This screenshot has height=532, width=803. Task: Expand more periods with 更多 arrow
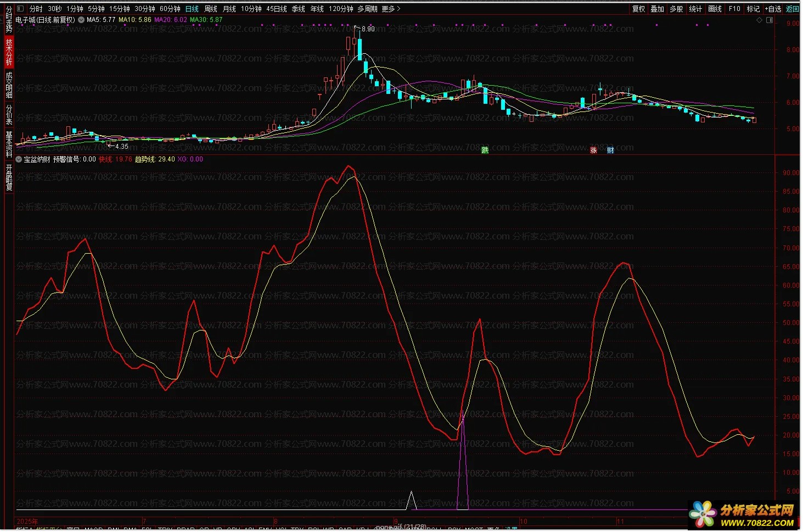pos(391,9)
